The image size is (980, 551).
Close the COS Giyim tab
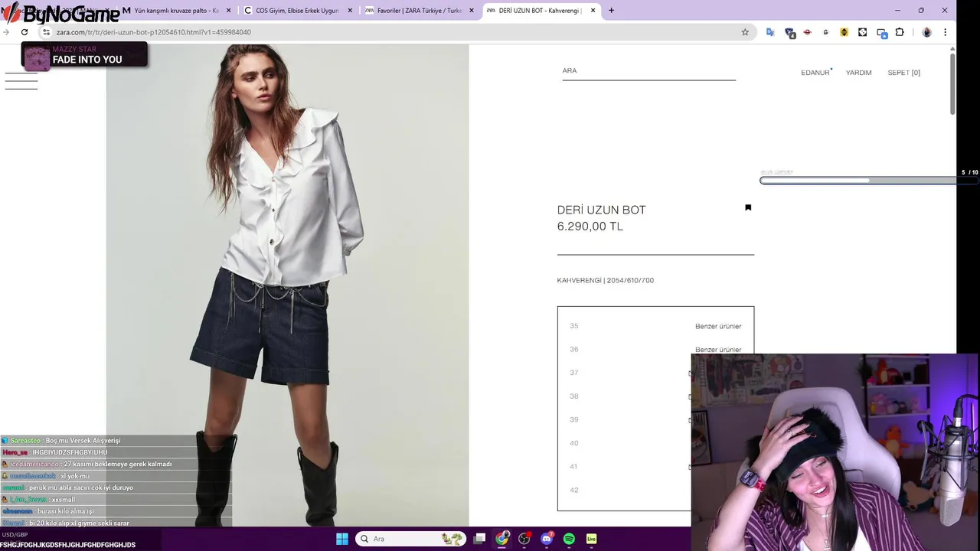coord(350,11)
